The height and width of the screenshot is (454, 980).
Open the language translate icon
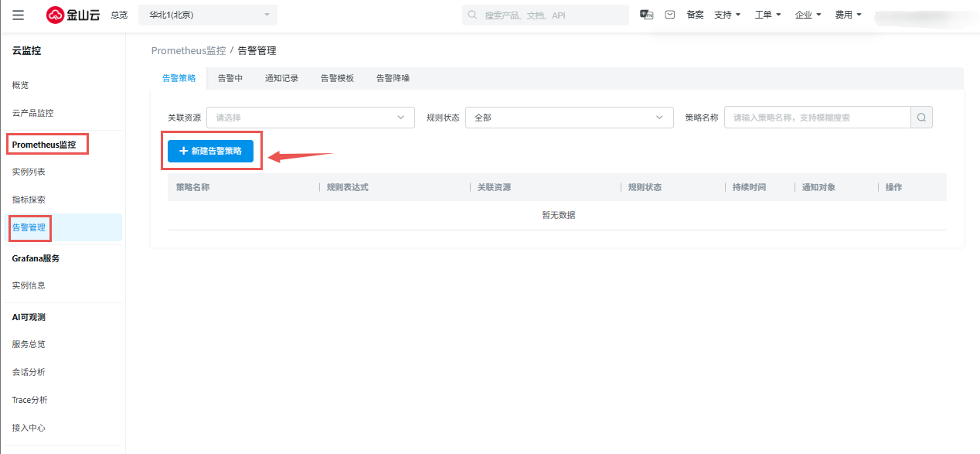[x=647, y=15]
